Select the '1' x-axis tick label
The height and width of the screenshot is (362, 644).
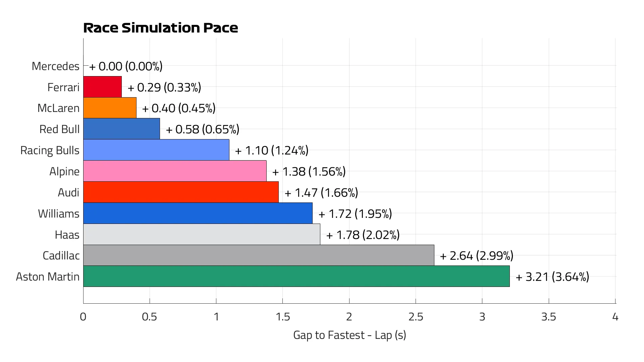[x=216, y=317]
